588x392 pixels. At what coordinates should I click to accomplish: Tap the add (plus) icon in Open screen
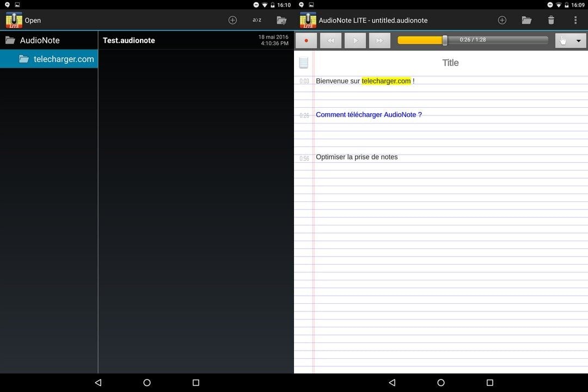pyautogui.click(x=232, y=20)
